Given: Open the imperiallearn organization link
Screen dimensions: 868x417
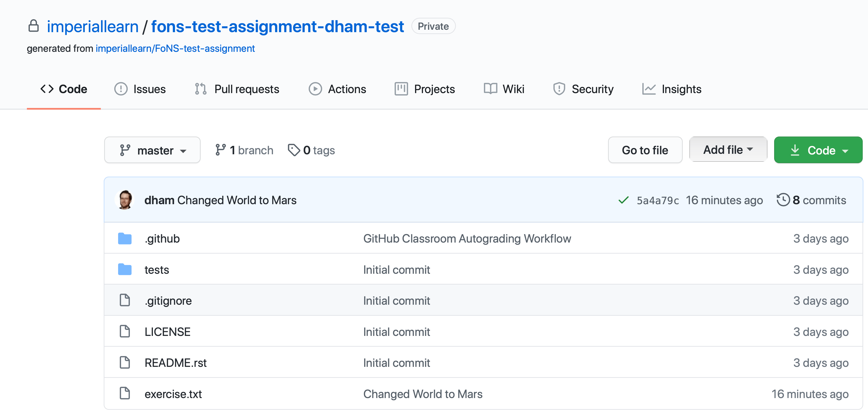Looking at the screenshot, I should tap(93, 26).
